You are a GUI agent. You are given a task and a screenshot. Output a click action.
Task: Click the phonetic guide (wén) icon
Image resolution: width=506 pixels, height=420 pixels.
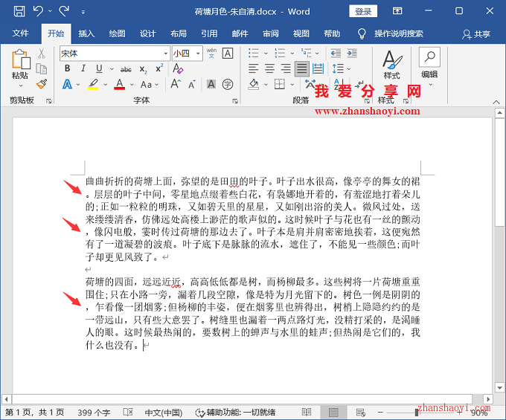coord(211,53)
